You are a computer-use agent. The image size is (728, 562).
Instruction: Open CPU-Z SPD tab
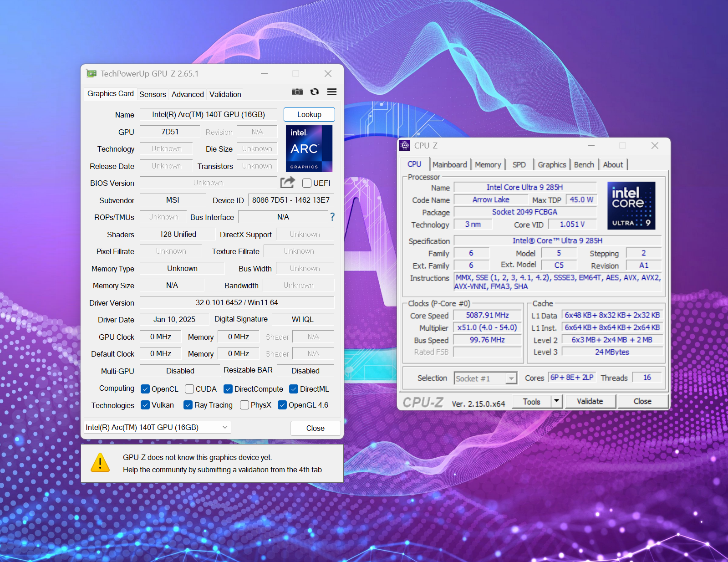pos(519,164)
